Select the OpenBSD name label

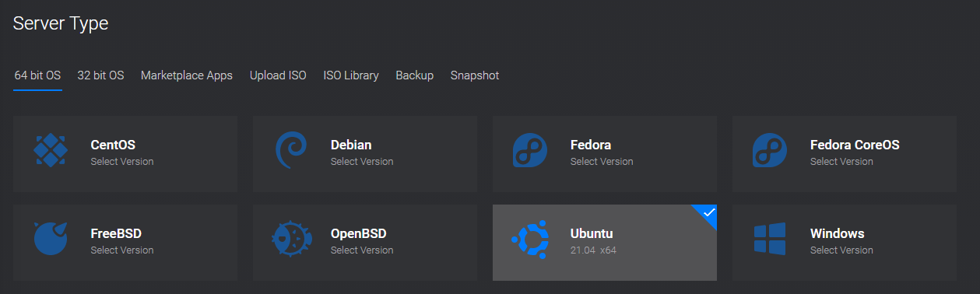(x=359, y=233)
